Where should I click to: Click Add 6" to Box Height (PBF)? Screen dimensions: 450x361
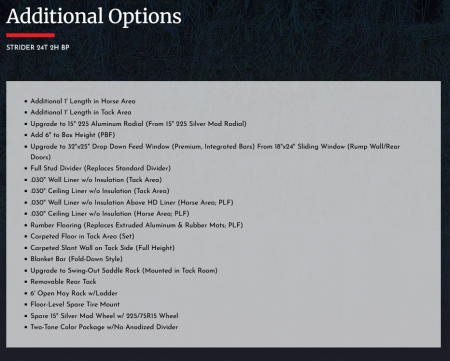(73, 135)
